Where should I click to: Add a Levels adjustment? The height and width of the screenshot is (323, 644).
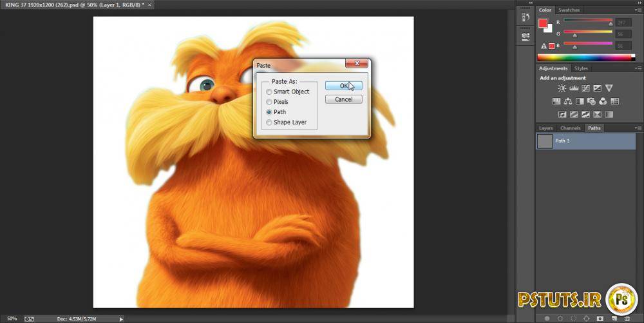tap(574, 88)
